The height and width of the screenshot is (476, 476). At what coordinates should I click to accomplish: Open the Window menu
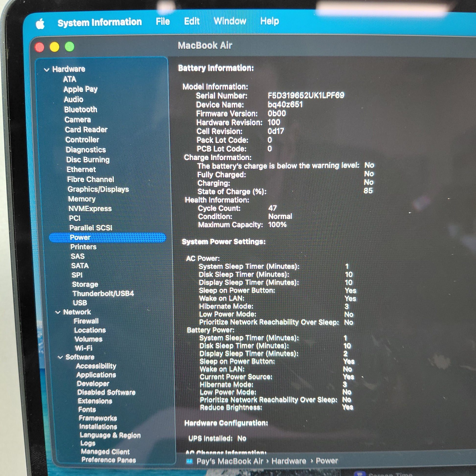[230, 21]
